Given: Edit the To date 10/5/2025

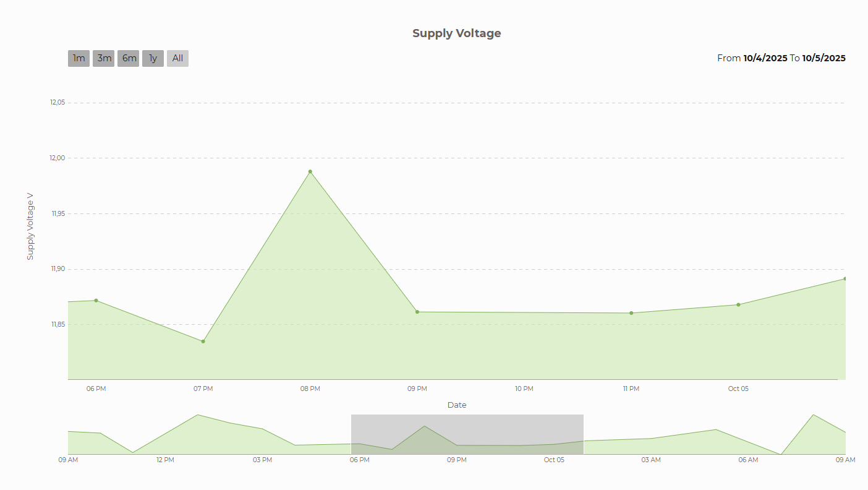Looking at the screenshot, I should coord(823,58).
